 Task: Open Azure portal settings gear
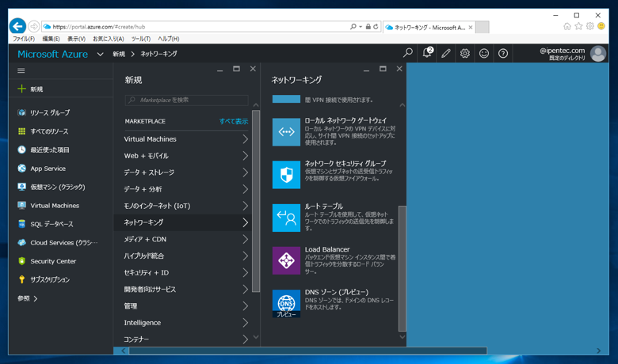(464, 53)
